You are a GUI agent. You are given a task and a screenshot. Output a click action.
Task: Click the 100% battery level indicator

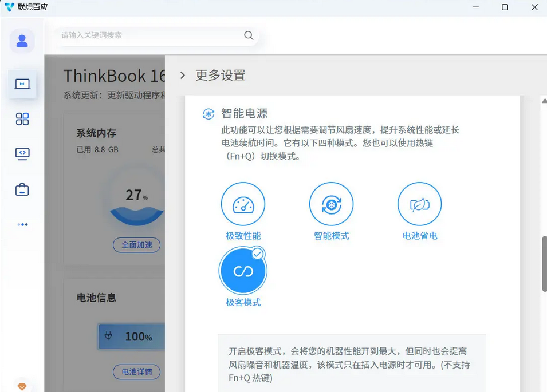[x=132, y=336]
